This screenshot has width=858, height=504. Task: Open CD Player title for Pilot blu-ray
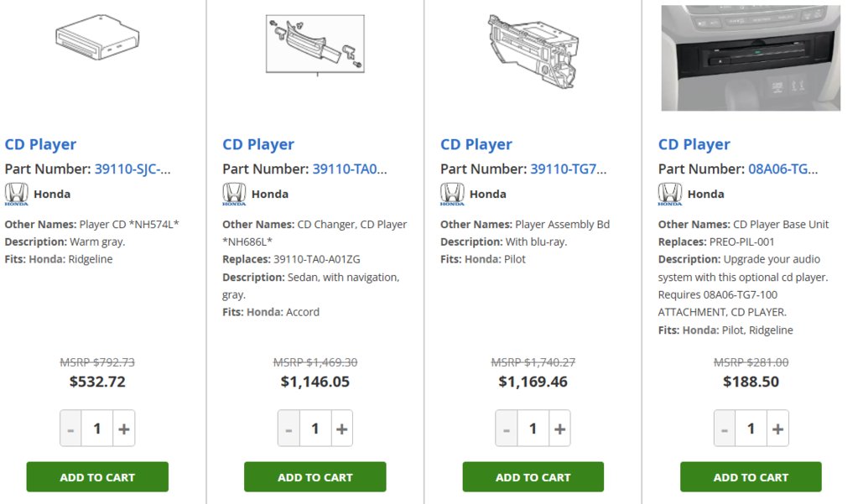[476, 144]
